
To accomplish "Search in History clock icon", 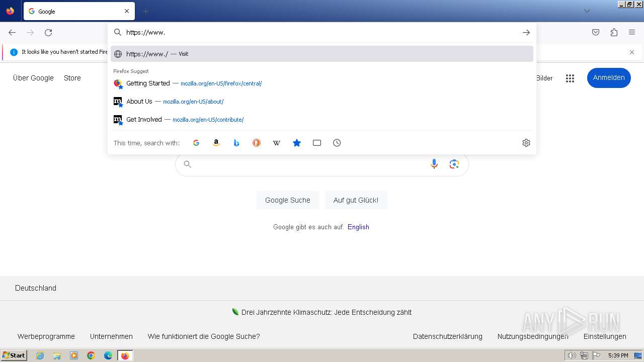I will pos(337,143).
